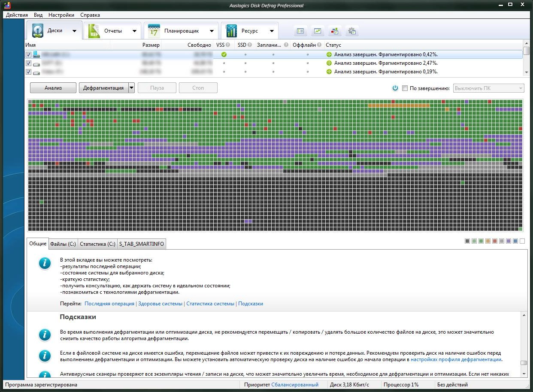
Task: Click the Windows drive icon in first row
Action: (x=36, y=54)
